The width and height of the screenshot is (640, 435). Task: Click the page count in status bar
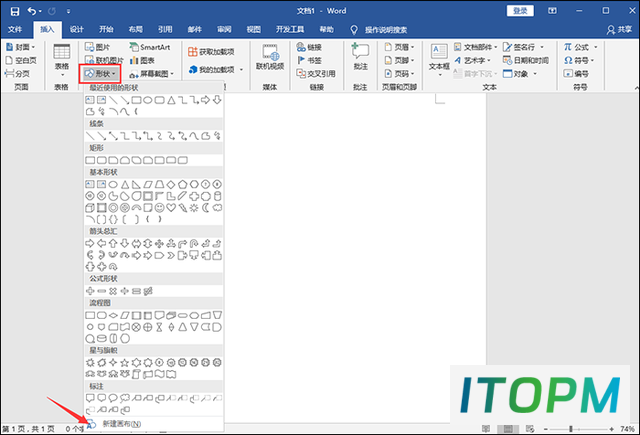tap(28, 429)
